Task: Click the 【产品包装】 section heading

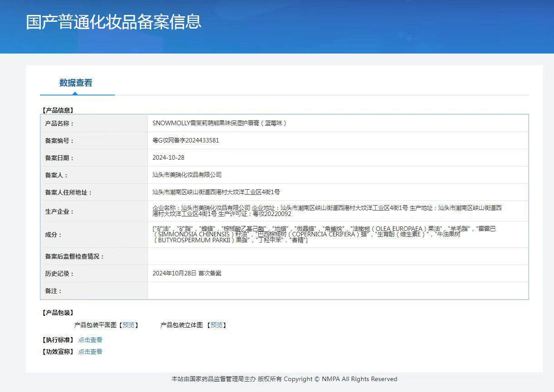Action: pyautogui.click(x=58, y=313)
